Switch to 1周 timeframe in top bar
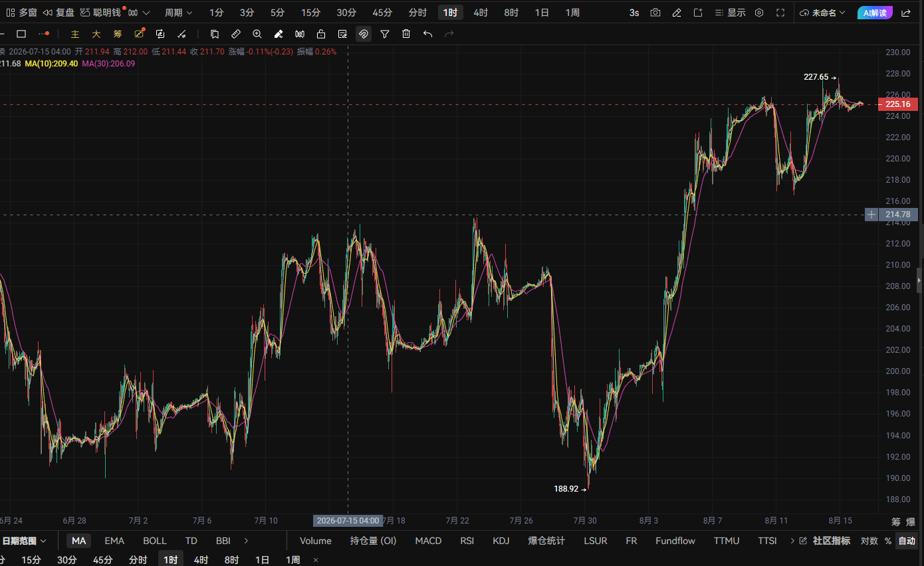 pos(572,13)
